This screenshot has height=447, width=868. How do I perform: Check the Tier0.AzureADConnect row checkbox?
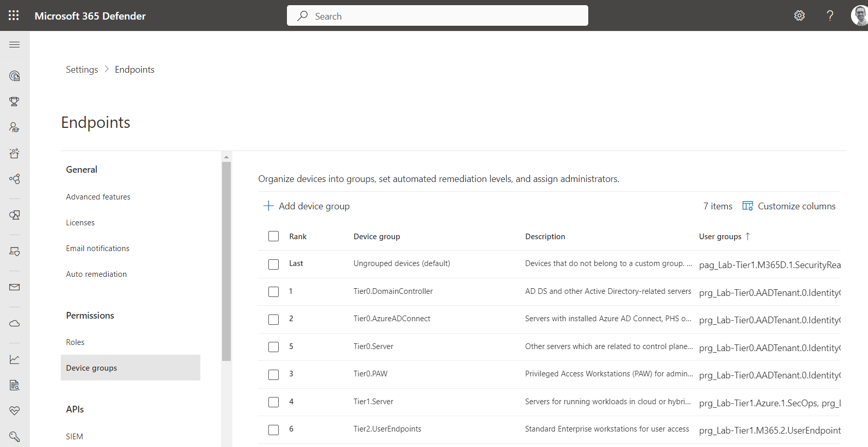coord(274,320)
